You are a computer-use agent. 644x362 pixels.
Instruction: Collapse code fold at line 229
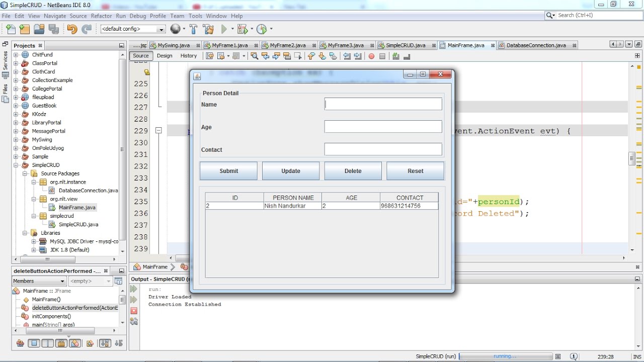158,131
